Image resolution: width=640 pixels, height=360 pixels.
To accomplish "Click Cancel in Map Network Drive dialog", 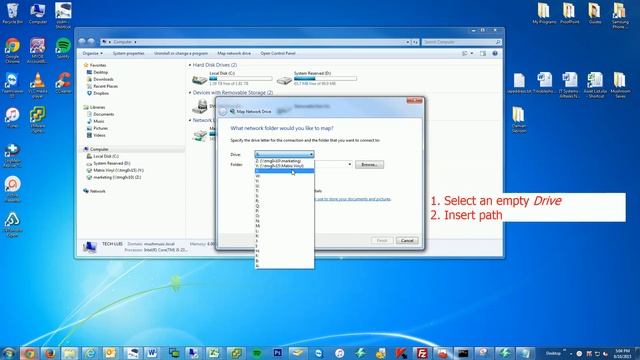I will click(407, 240).
